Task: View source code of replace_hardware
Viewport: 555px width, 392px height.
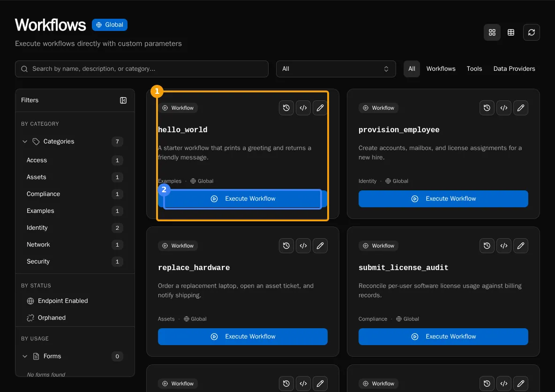Action: point(303,246)
